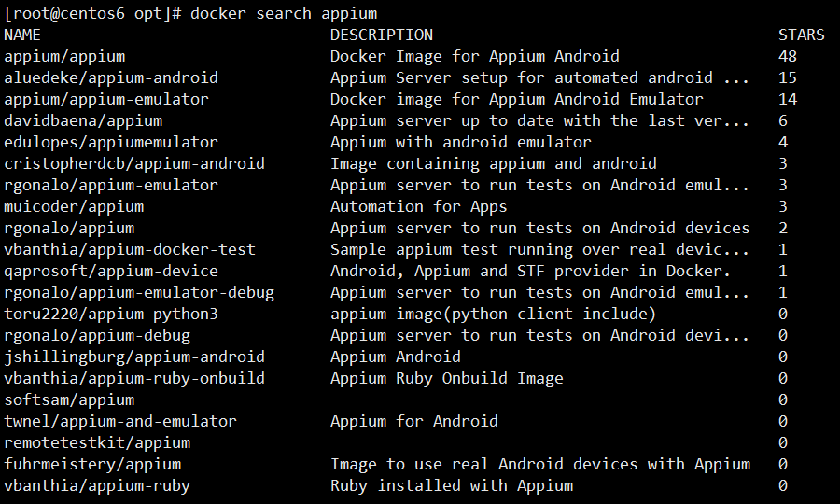Click the NAME column header
This screenshot has height=504, width=840.
click(22, 35)
